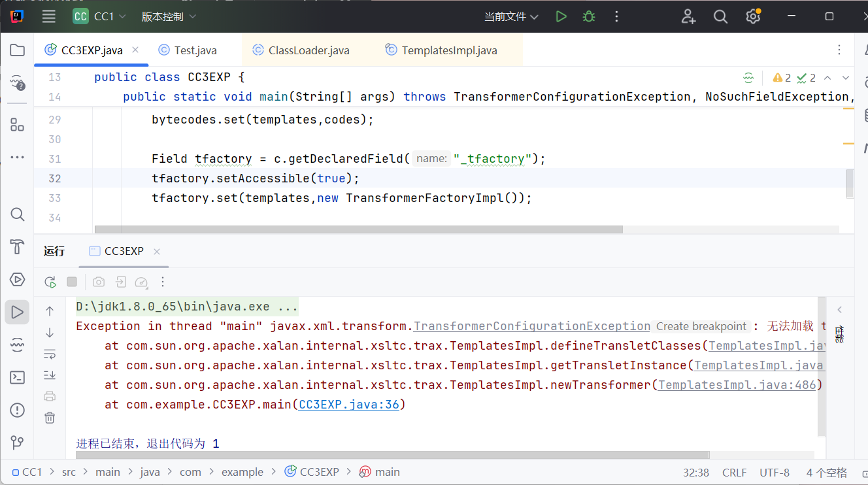Viewport: 868px width, 485px height.
Task: Start debugging with the bug icon
Action: click(x=589, y=16)
